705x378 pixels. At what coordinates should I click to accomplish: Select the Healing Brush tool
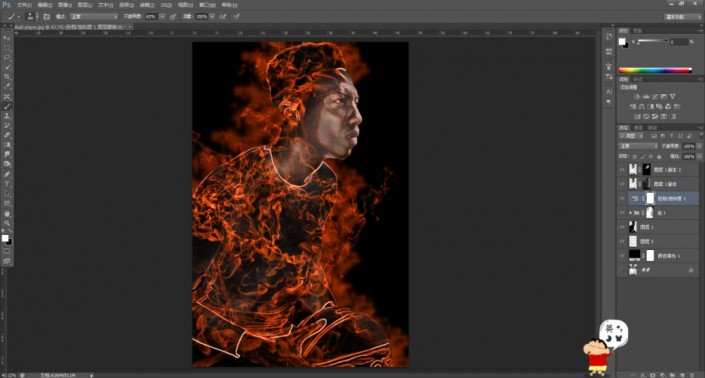tap(7, 97)
